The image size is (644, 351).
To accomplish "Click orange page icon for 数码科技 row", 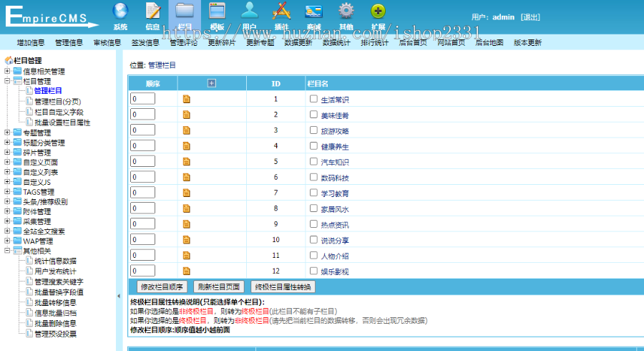I will 187,177.
